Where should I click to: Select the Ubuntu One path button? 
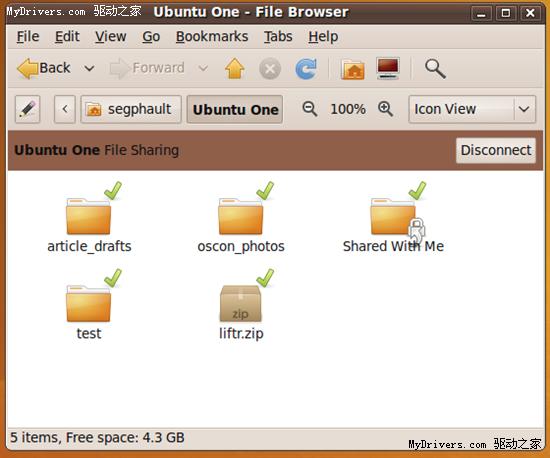pyautogui.click(x=235, y=109)
